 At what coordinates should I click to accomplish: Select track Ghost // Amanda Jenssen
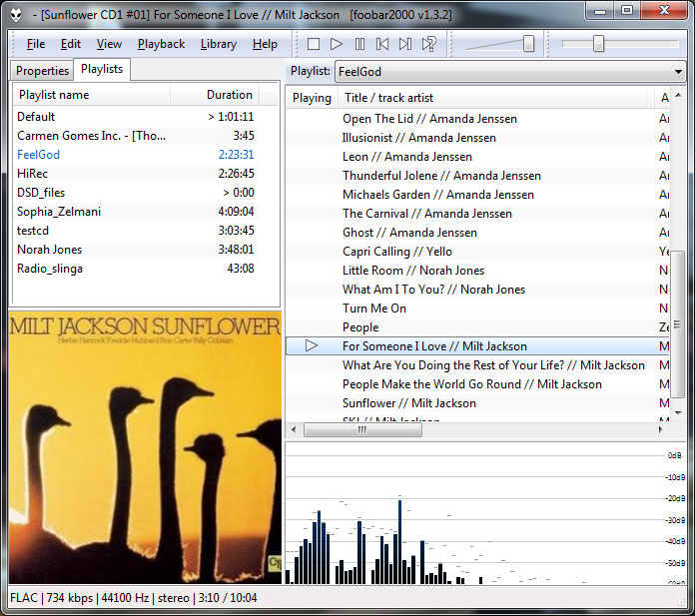[x=477, y=233]
